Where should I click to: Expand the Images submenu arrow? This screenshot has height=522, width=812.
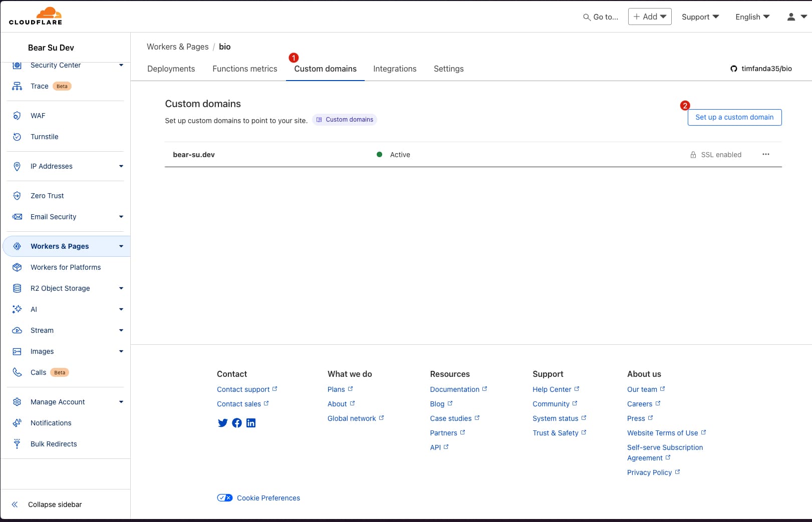tap(121, 351)
